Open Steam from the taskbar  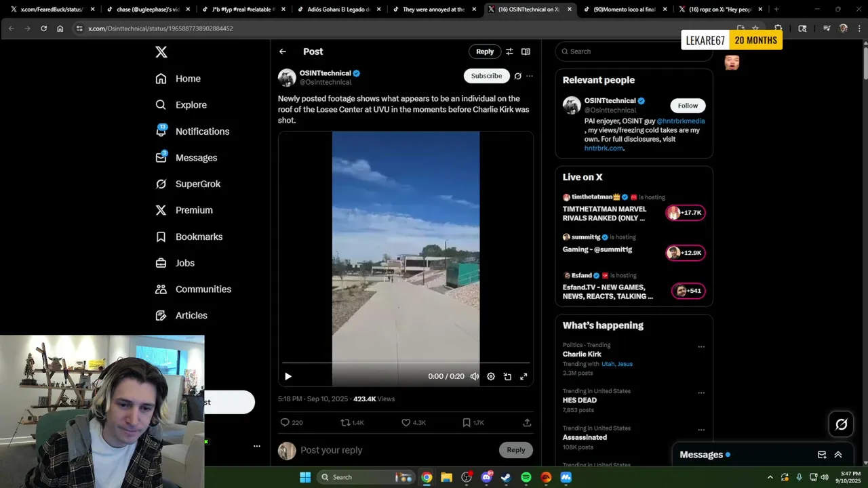506,477
